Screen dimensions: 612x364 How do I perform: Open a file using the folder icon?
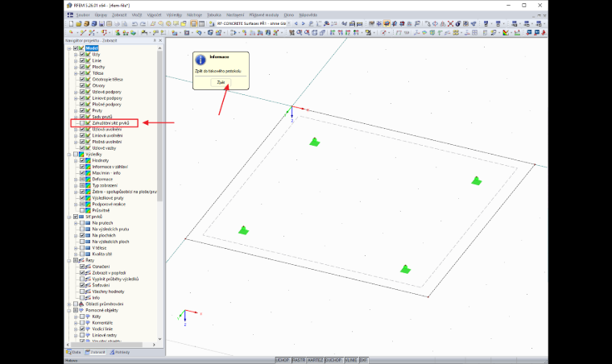[x=78, y=24]
